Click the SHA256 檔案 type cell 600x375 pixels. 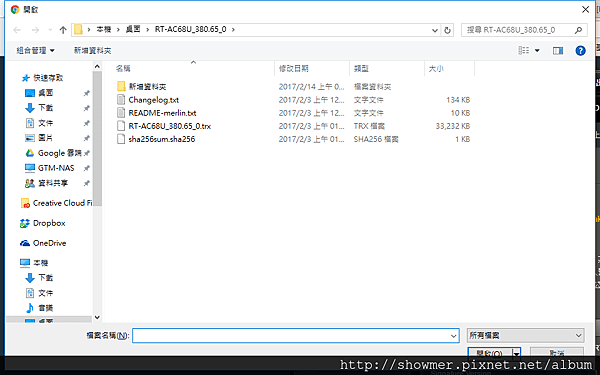point(376,139)
